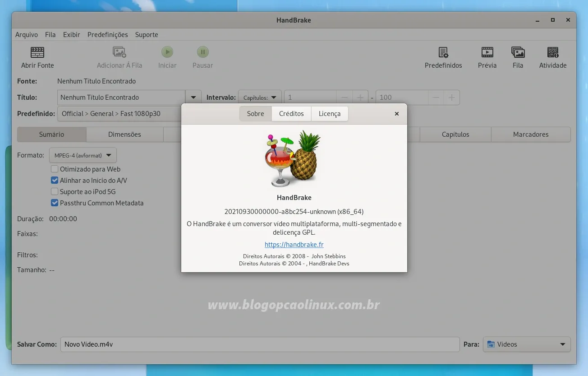
Task: Open the Predefinido preset selector
Action: 119,114
